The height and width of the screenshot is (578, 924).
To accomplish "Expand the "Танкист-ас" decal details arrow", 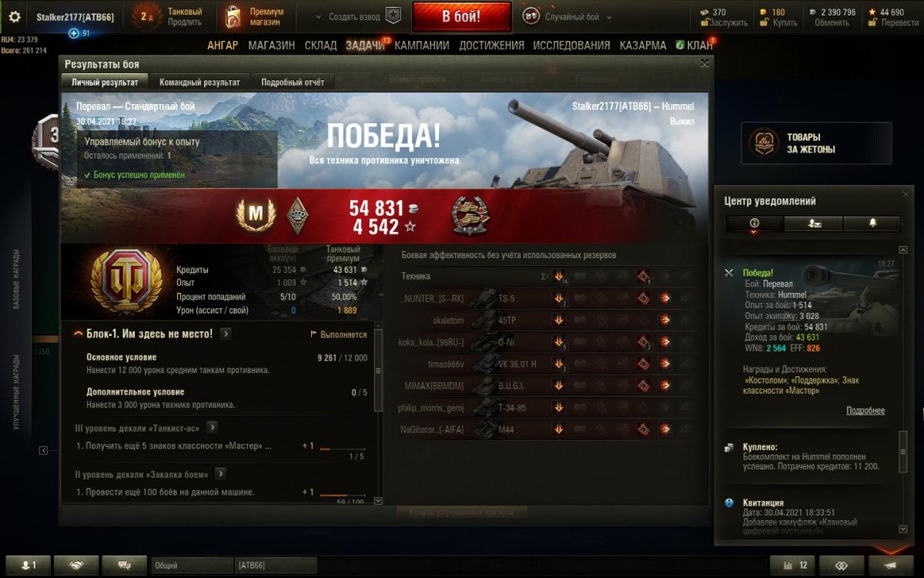I will (212, 427).
